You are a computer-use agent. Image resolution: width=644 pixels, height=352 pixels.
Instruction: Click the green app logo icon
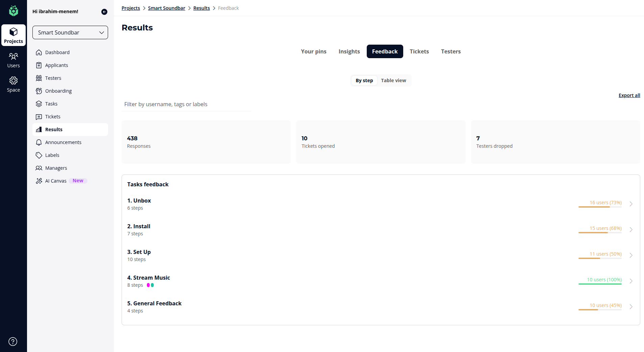click(14, 11)
